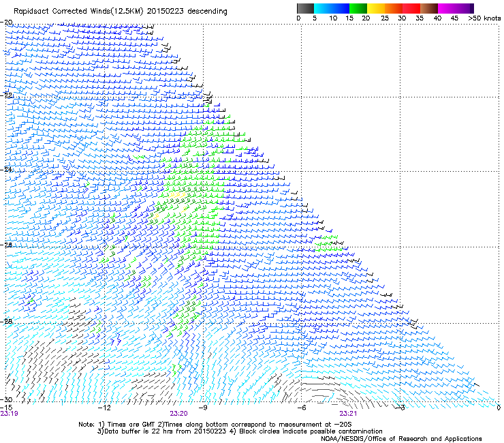The height and width of the screenshot is (443, 504).
Task: Click the purple '23:19' time label
Action: point(9,414)
